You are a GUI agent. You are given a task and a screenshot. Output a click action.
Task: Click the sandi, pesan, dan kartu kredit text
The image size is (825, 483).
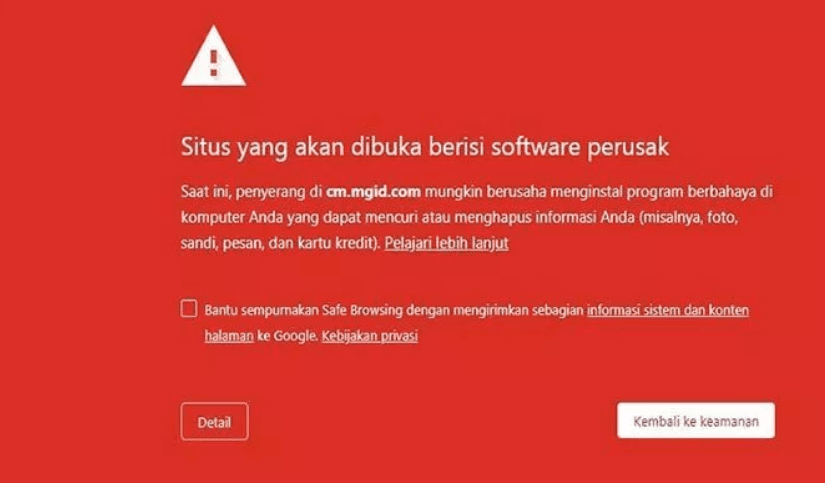(x=279, y=243)
